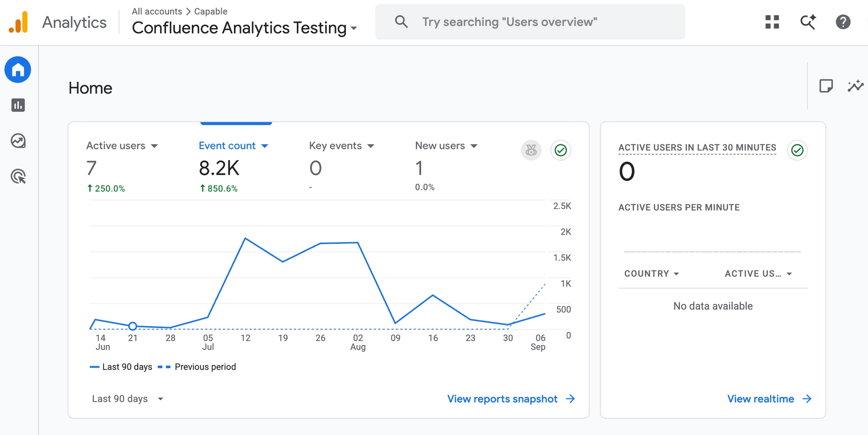Click the Analytics product name text
The height and width of the screenshot is (435, 868).
coord(75,22)
